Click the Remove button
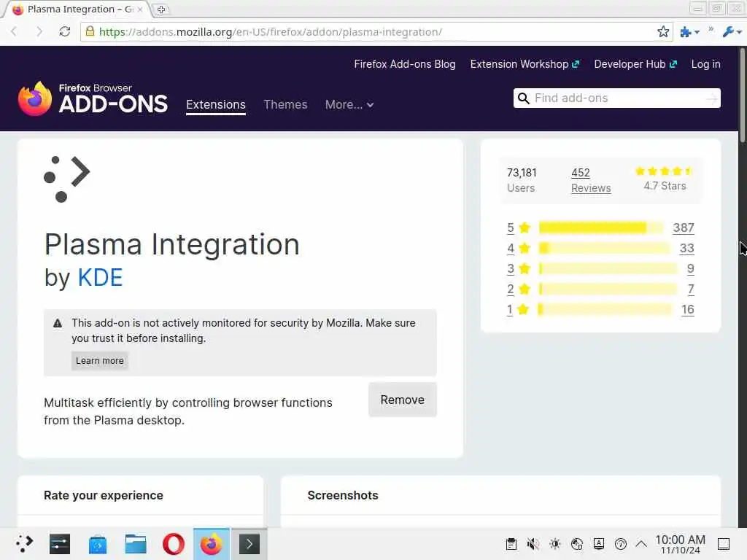Image resolution: width=747 pixels, height=560 pixels. (x=402, y=400)
